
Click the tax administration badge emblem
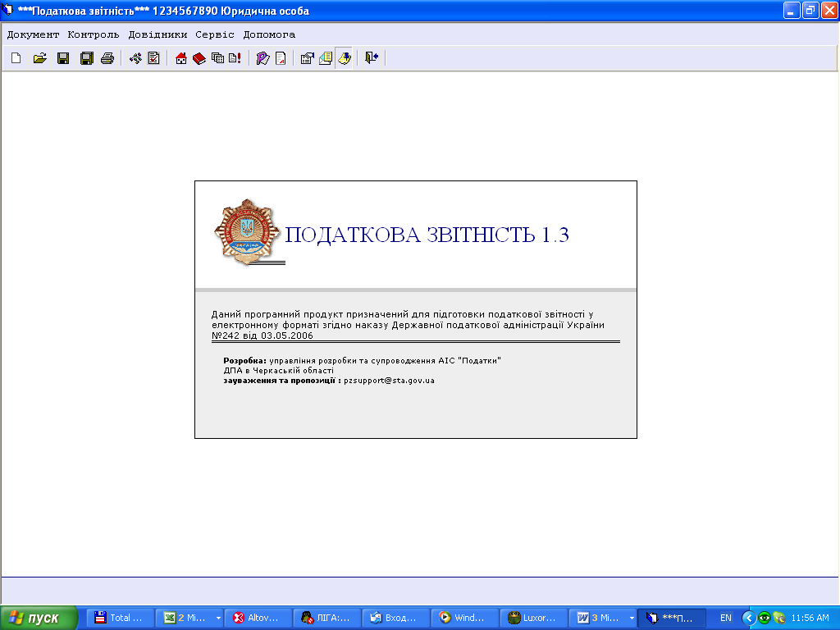pyautogui.click(x=247, y=232)
